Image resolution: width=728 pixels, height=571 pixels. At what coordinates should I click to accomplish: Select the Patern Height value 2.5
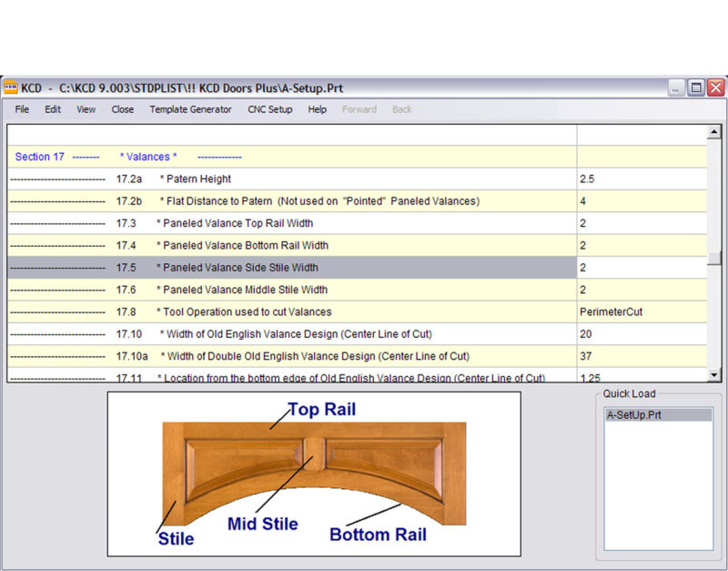pyautogui.click(x=641, y=179)
